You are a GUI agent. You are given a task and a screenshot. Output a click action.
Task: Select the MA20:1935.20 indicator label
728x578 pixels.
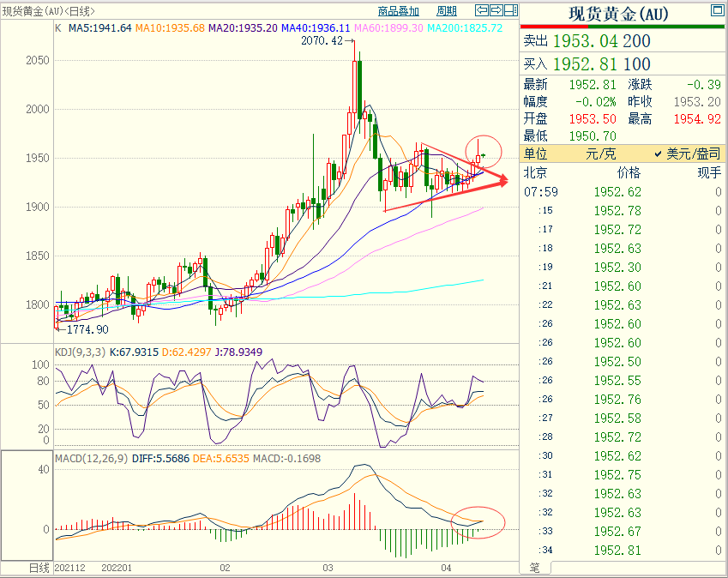tap(243, 27)
